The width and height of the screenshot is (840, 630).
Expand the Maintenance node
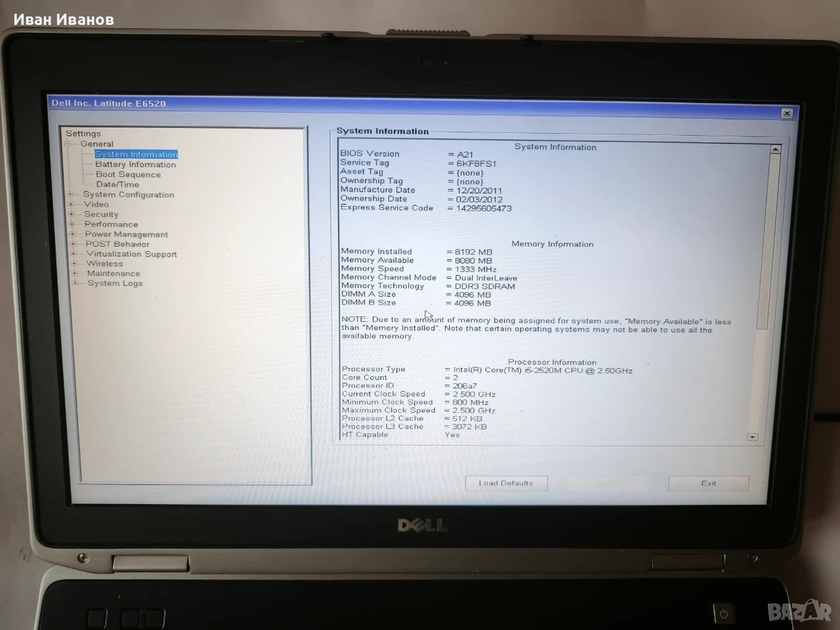click(75, 274)
